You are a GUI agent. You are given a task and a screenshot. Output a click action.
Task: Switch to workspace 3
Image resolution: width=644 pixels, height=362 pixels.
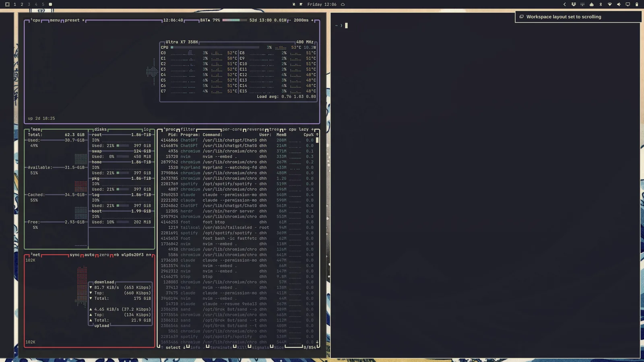[x=29, y=4]
